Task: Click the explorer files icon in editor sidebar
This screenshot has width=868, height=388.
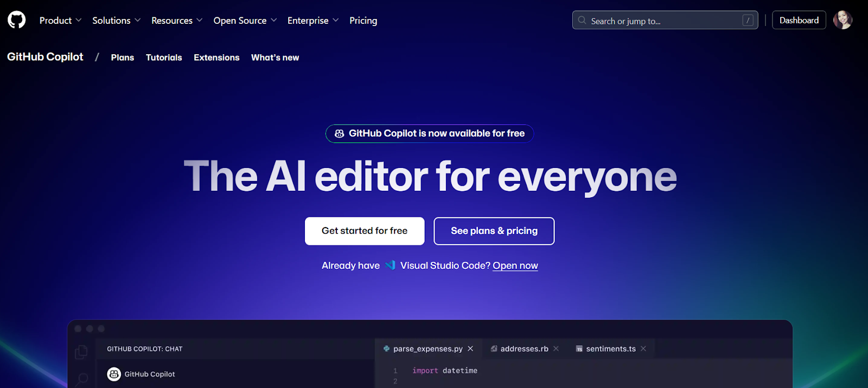Action: (81, 352)
